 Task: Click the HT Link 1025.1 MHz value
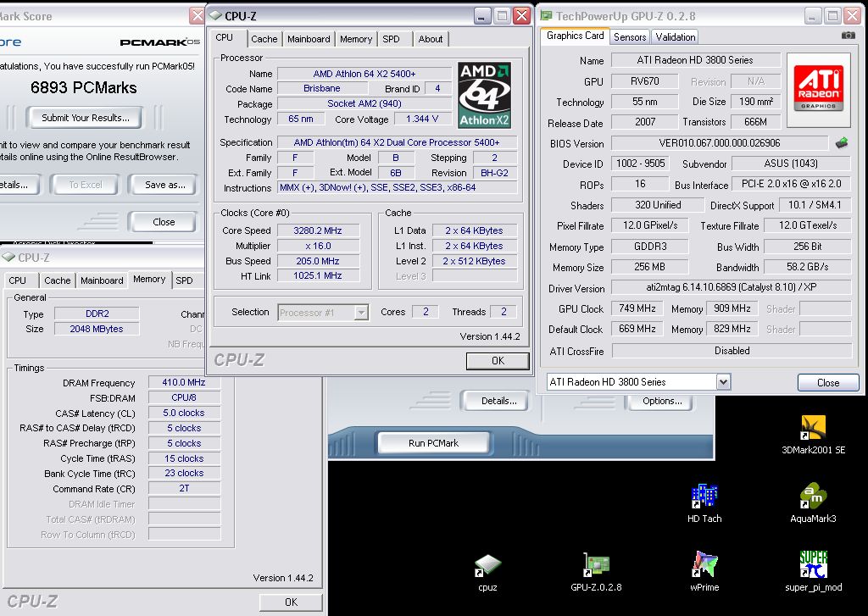318,275
